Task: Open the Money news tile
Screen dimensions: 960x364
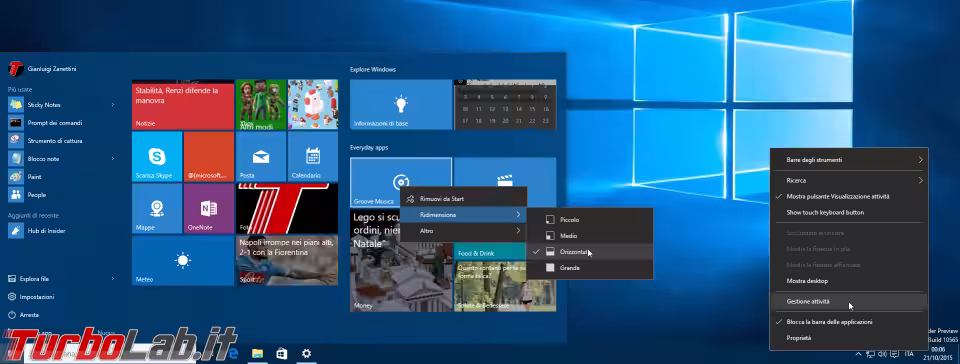Action: 401,260
